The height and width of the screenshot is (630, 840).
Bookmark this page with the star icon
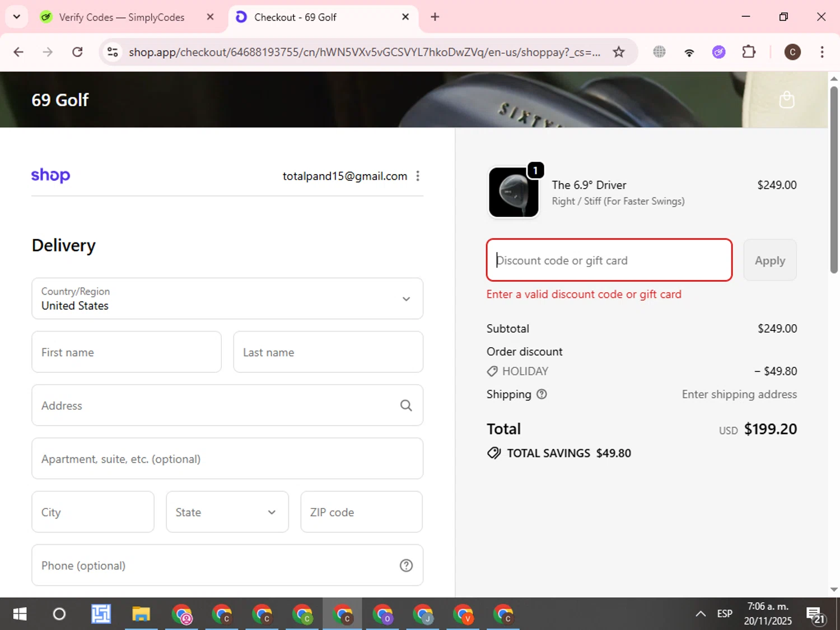[618, 52]
